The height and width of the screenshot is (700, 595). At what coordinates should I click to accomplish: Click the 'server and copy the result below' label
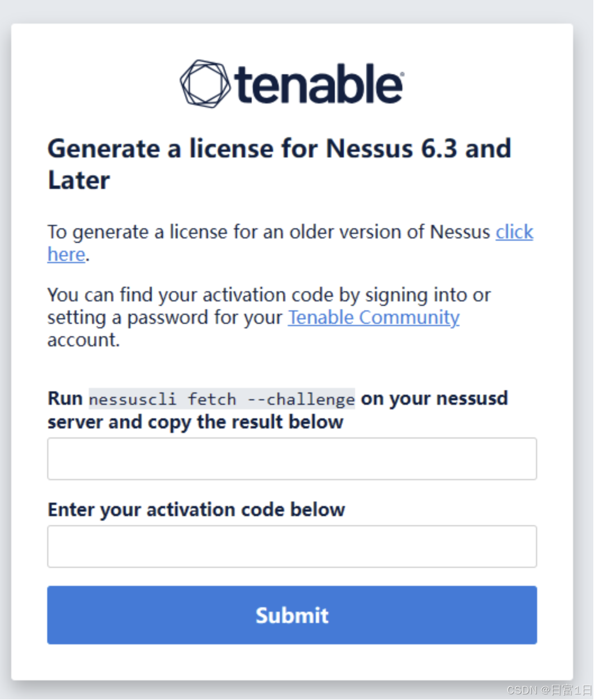pyautogui.click(x=195, y=422)
